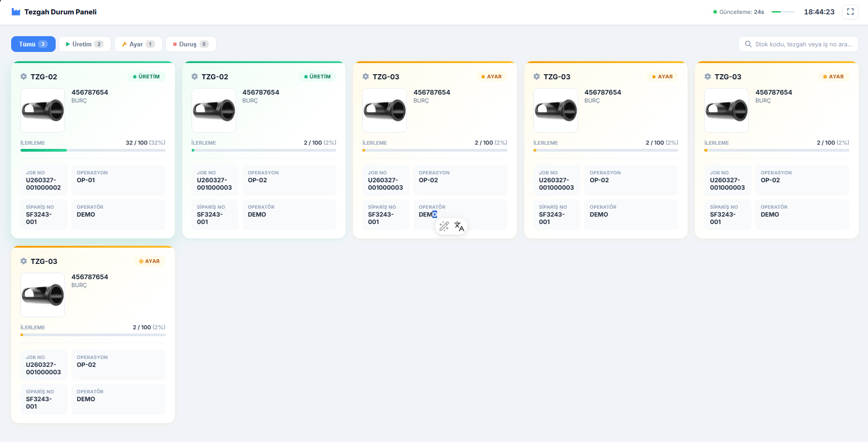The image size is (868, 442).
Task: Click ÜRETİM badge on TZG-02 OP-02 card
Action: [317, 77]
